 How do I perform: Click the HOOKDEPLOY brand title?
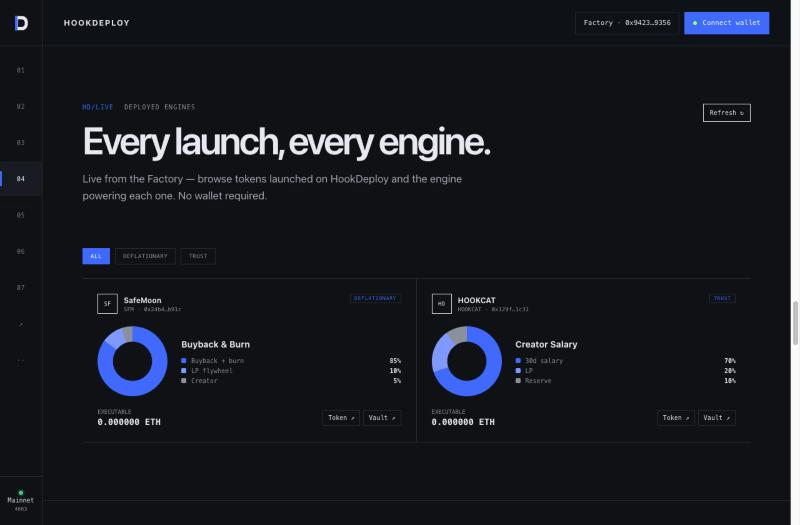pyautogui.click(x=96, y=23)
